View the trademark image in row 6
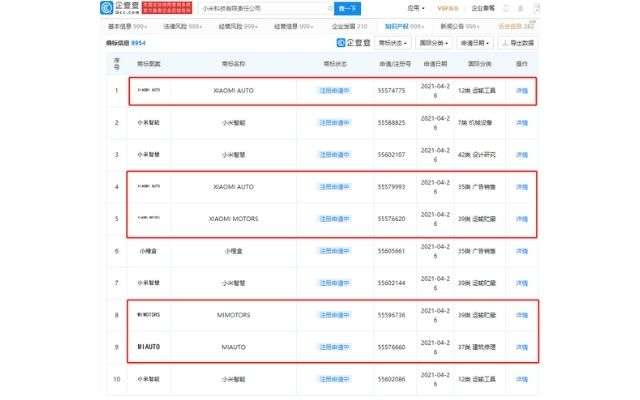The width and height of the screenshot is (640, 400). coord(149,251)
